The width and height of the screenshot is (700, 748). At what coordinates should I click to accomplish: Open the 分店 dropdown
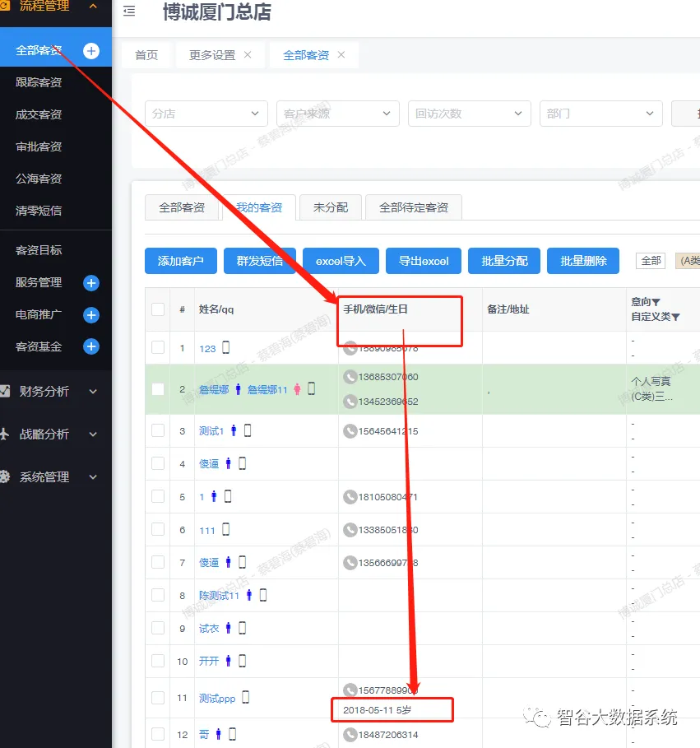click(x=206, y=114)
